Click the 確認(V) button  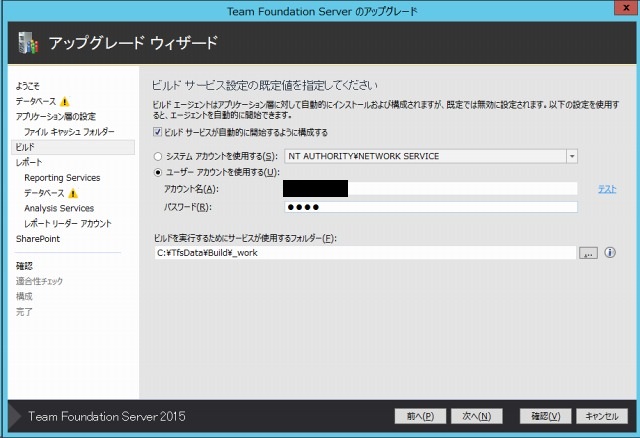click(545, 416)
